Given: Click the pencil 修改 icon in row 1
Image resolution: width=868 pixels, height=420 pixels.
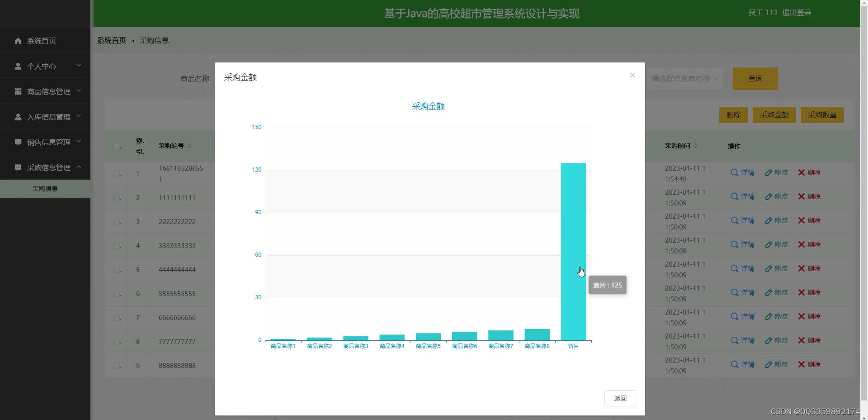Looking at the screenshot, I should point(769,172).
